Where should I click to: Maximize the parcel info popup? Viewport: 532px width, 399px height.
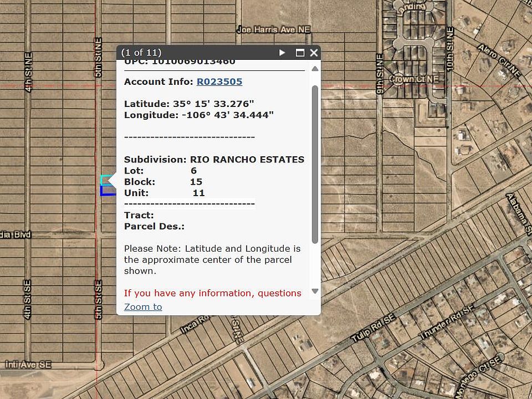pos(300,53)
